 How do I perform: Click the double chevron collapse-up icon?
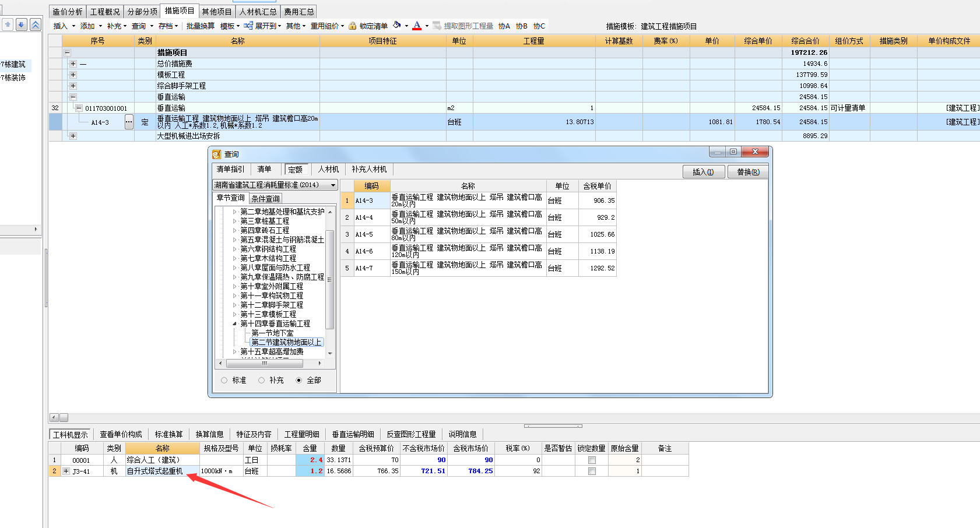pos(36,24)
